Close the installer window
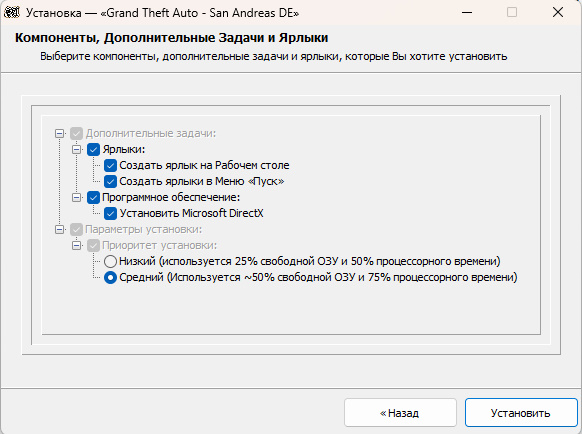Image resolution: width=582 pixels, height=434 pixels. click(558, 13)
